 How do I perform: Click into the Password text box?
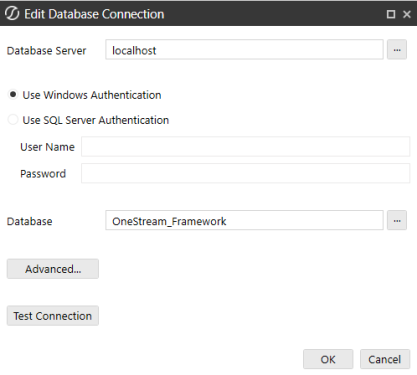coord(245,173)
